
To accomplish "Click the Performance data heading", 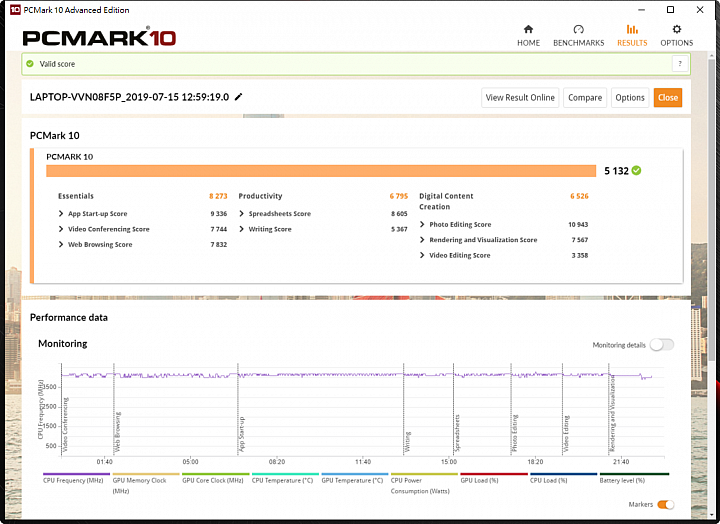I will (x=68, y=317).
